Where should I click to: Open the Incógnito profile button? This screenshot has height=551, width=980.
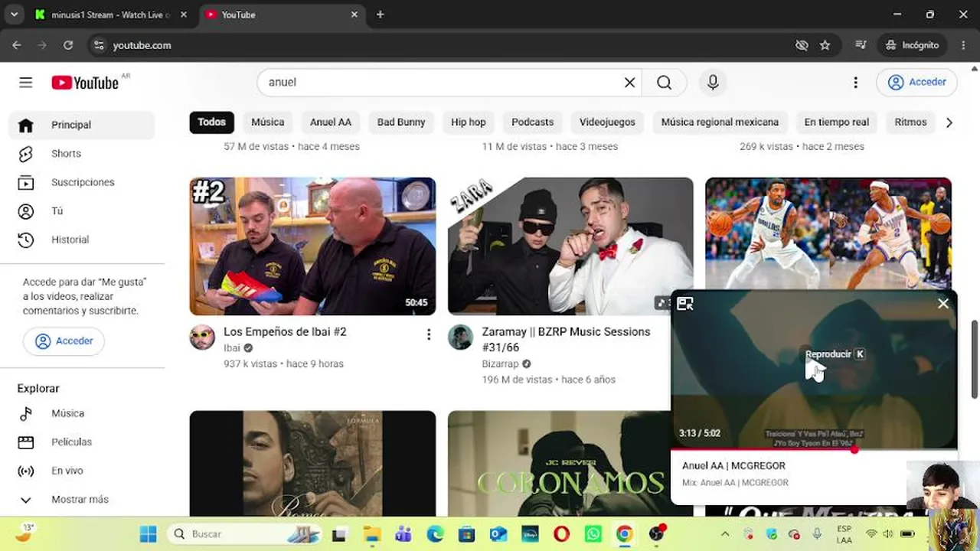click(x=912, y=45)
